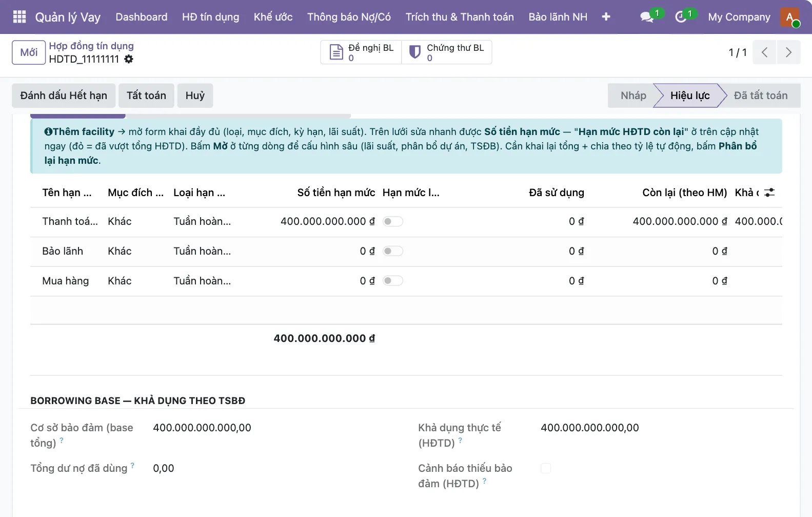Click the Đánh dấu Hết hạn button
This screenshot has width=812, height=517.
point(64,95)
